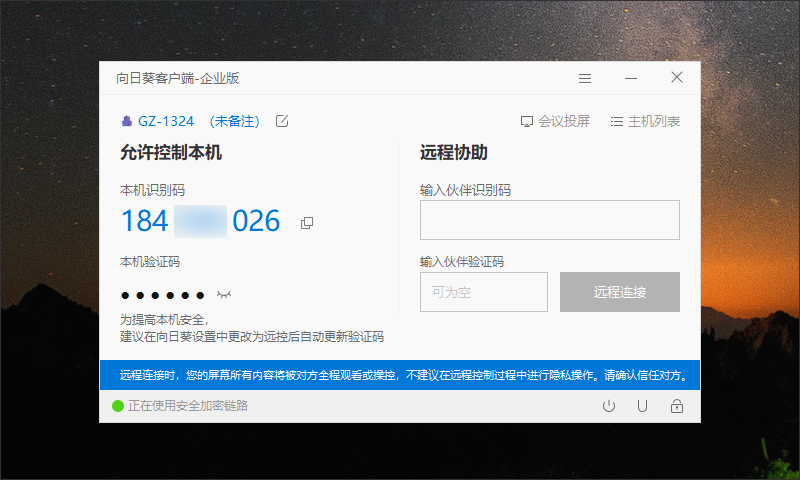Click the 本机验证码 label
800x480 pixels.
[150, 262]
